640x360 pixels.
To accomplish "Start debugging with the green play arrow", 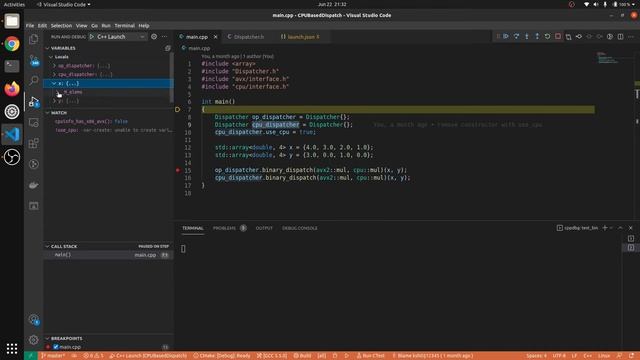I will (x=92, y=37).
